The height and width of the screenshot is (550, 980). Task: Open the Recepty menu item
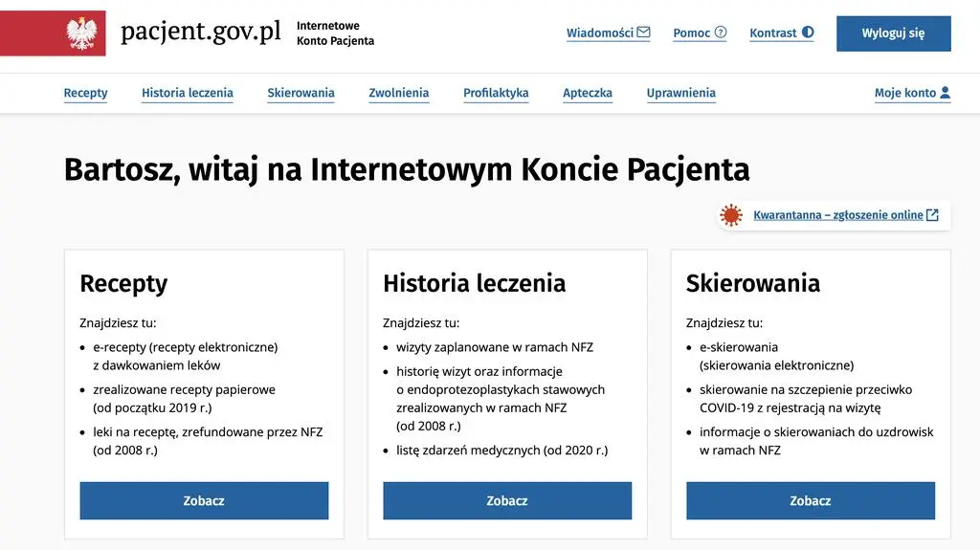85,93
